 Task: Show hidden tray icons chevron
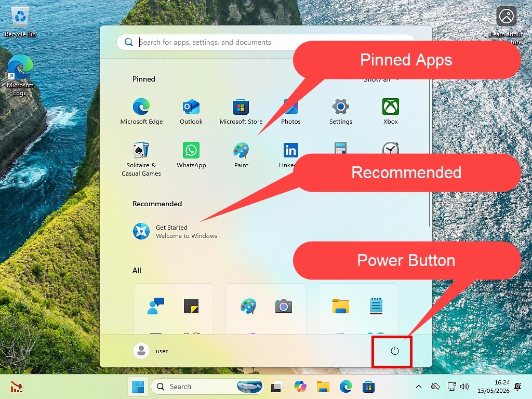point(419,387)
